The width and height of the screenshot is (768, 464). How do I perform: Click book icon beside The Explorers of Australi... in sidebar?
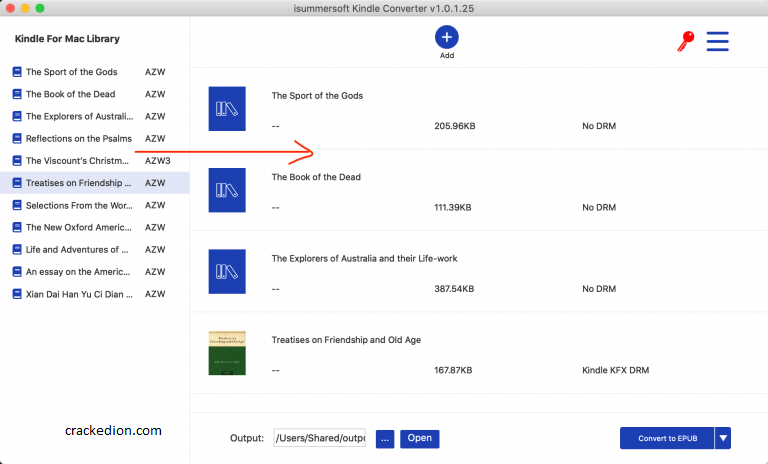pyautogui.click(x=17, y=117)
